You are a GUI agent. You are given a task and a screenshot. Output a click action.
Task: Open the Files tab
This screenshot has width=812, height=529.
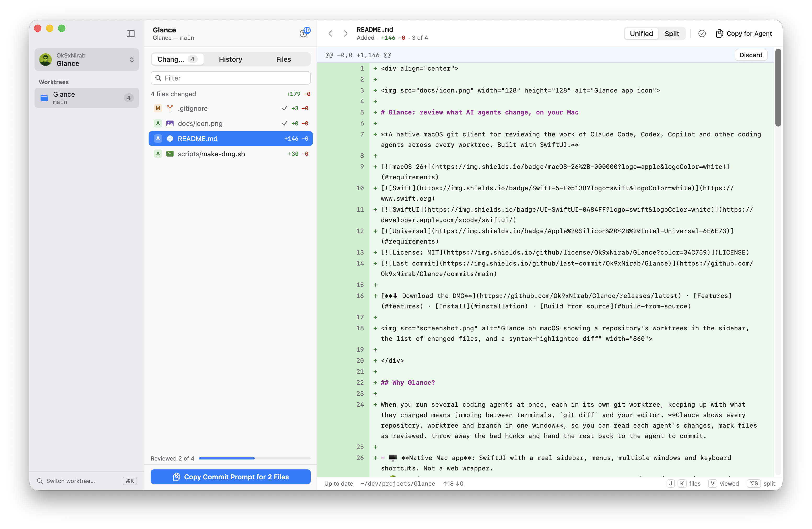pyautogui.click(x=284, y=59)
